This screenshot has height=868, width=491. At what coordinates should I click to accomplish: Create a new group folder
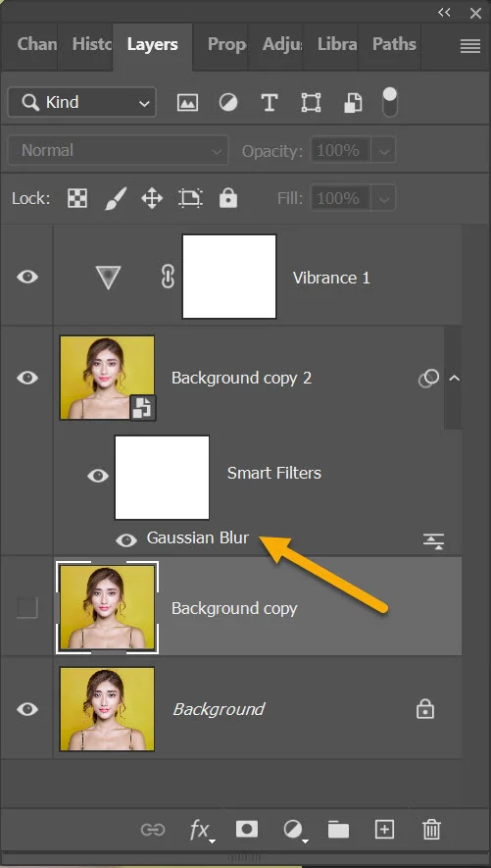tap(338, 829)
